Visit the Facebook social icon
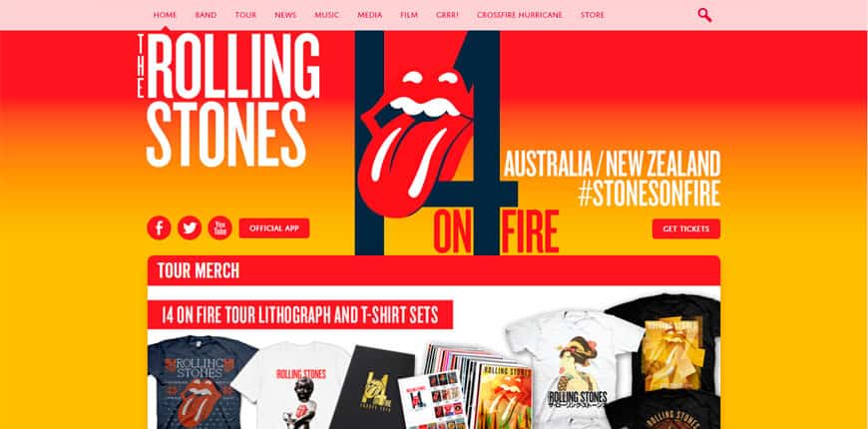The height and width of the screenshot is (429, 868). pyautogui.click(x=159, y=227)
